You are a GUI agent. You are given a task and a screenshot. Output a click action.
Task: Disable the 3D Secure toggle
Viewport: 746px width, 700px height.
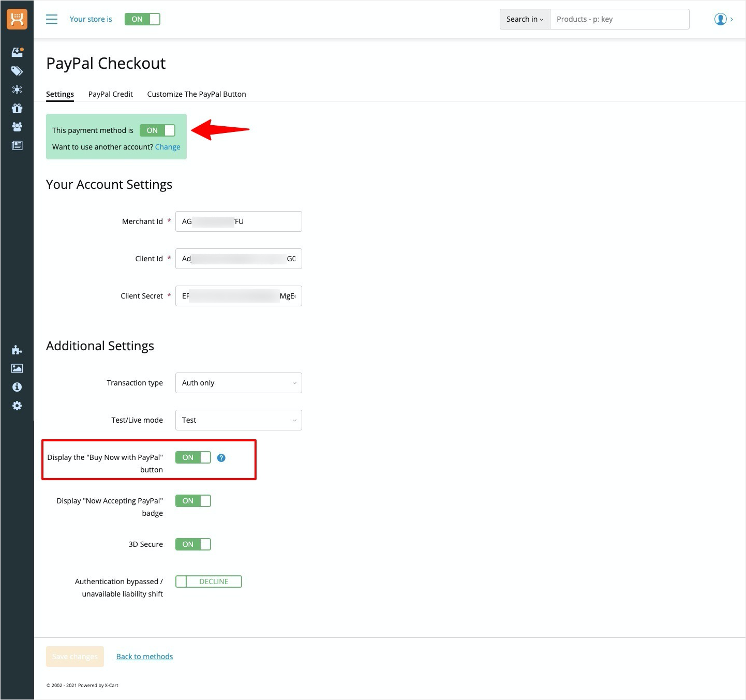point(193,544)
